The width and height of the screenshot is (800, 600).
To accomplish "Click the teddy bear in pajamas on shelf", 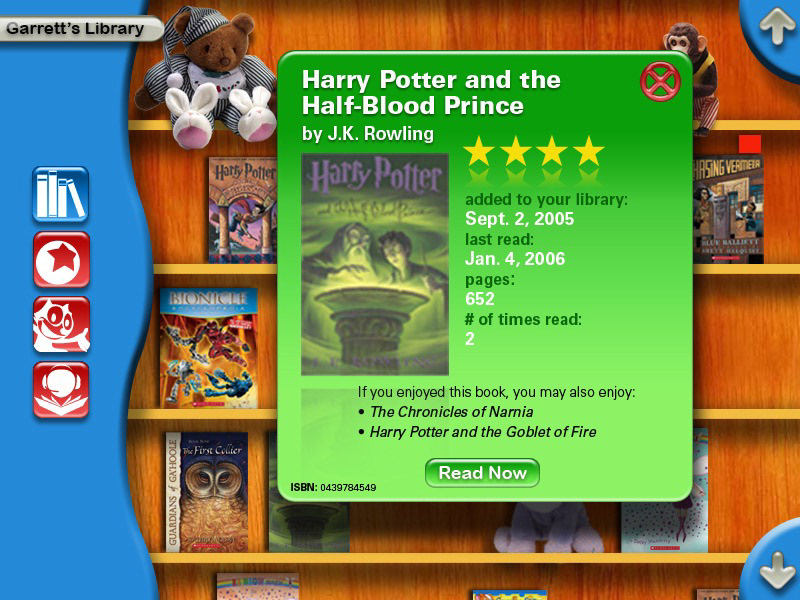I will (207, 77).
